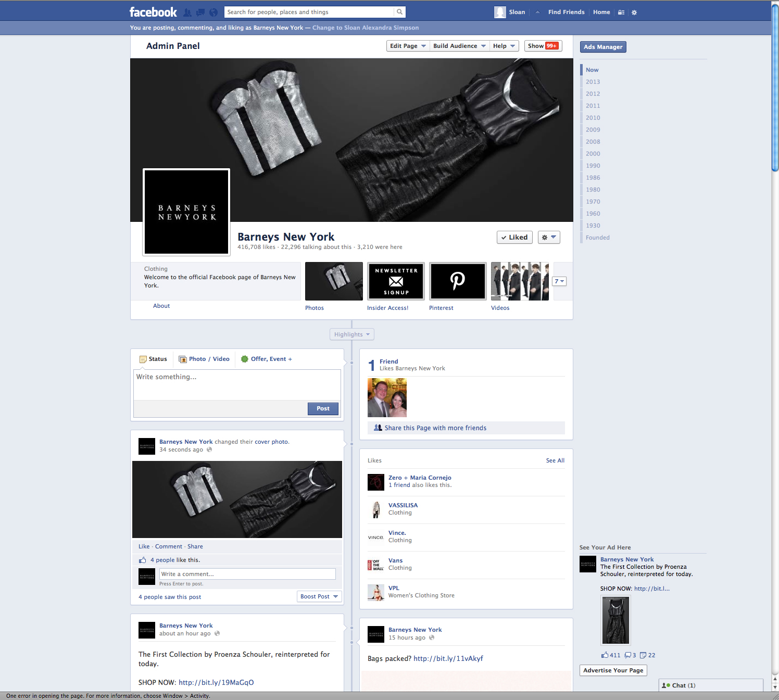779x700 pixels.
Task: Click the up-arrow next to Sloan
Action: pyautogui.click(x=537, y=12)
